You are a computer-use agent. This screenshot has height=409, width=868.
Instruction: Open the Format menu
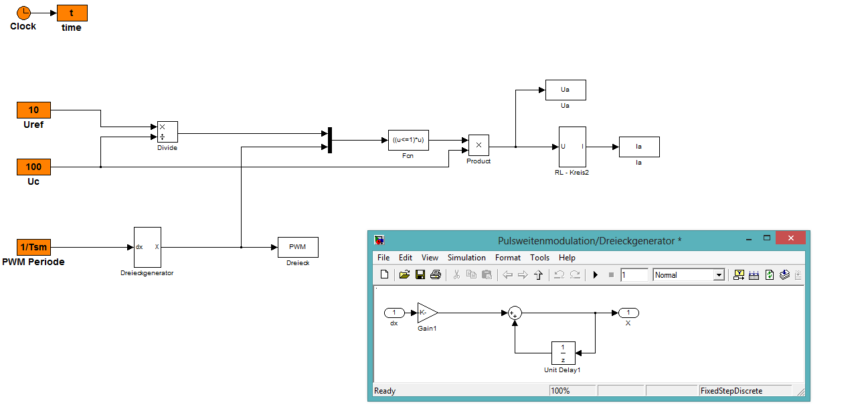pos(508,258)
